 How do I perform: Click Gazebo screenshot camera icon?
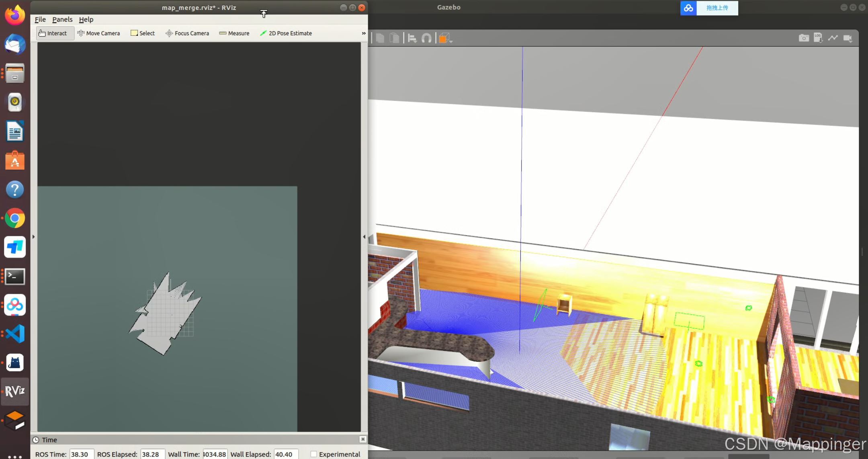tap(803, 38)
